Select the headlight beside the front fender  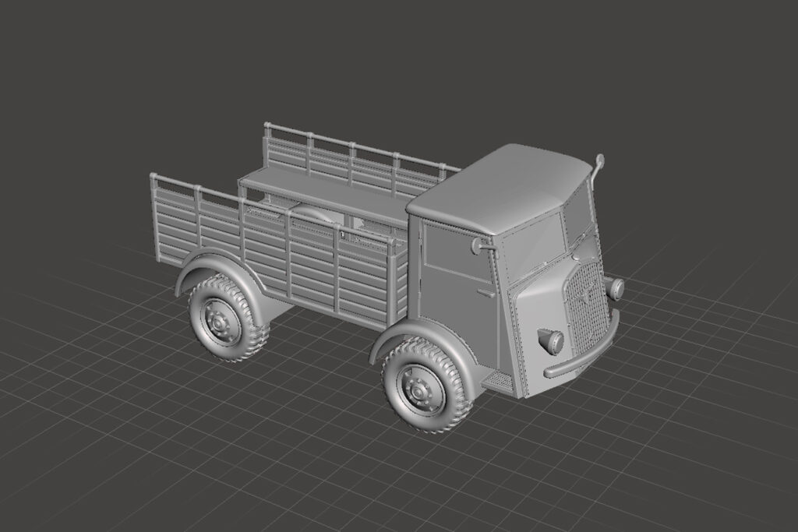(x=553, y=340)
